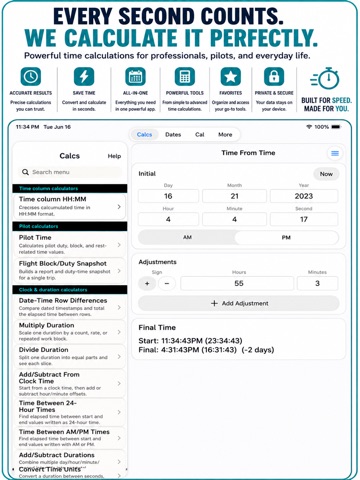Click the search magnifier icon
Image resolution: width=360 pixels, height=480 pixels.
click(25, 172)
